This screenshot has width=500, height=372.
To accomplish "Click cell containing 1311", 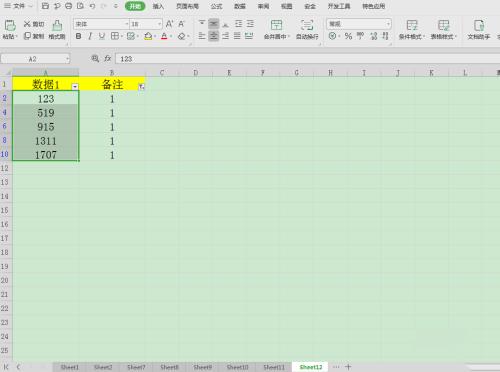I will (46, 141).
